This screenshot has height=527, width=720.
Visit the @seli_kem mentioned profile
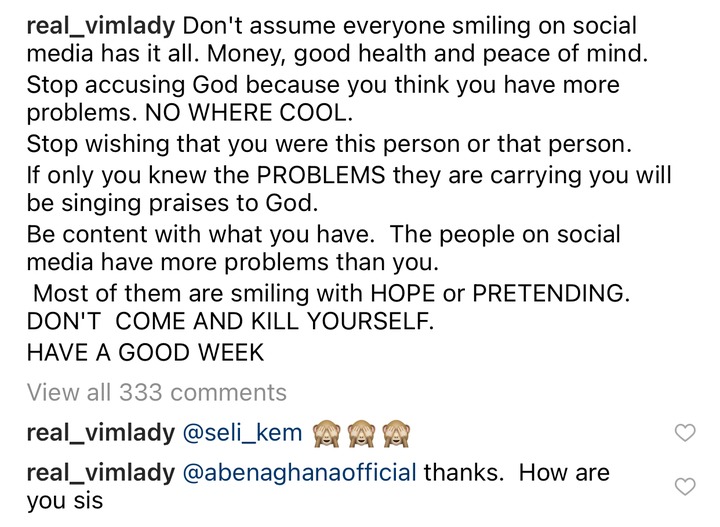(x=242, y=433)
